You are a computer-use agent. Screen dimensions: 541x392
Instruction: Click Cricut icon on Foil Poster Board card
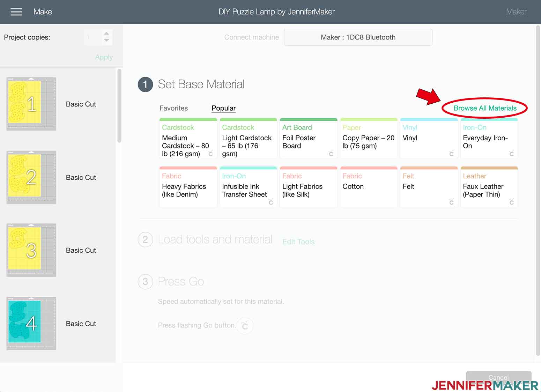[x=331, y=154]
